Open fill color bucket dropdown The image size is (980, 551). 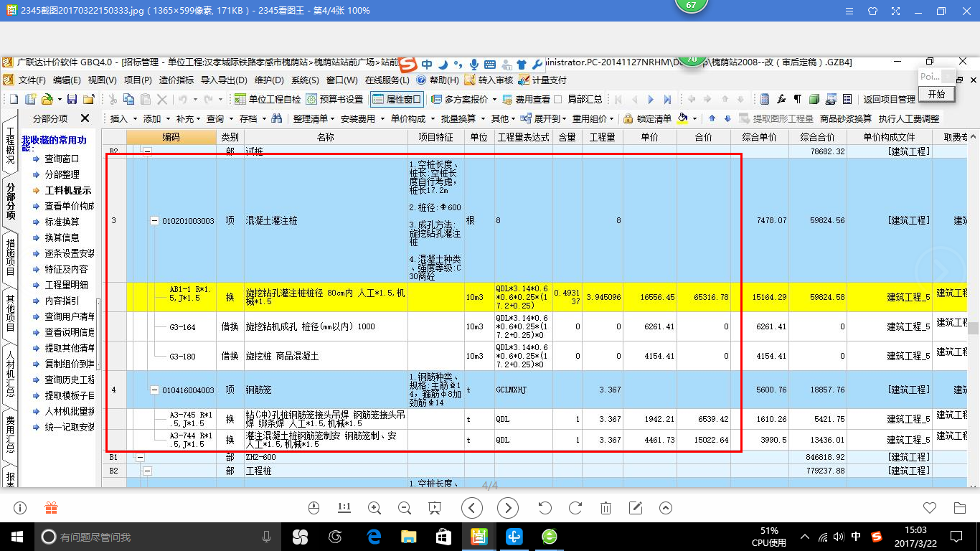tap(694, 119)
